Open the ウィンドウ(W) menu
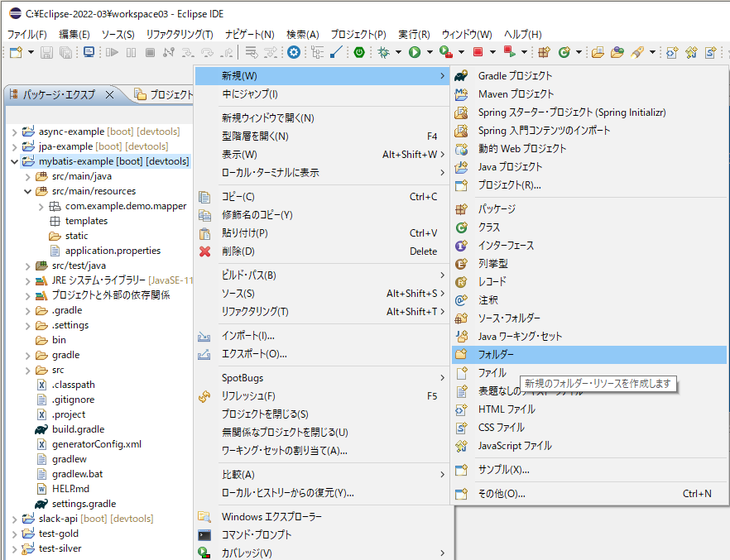The height and width of the screenshot is (560, 730). (x=467, y=34)
